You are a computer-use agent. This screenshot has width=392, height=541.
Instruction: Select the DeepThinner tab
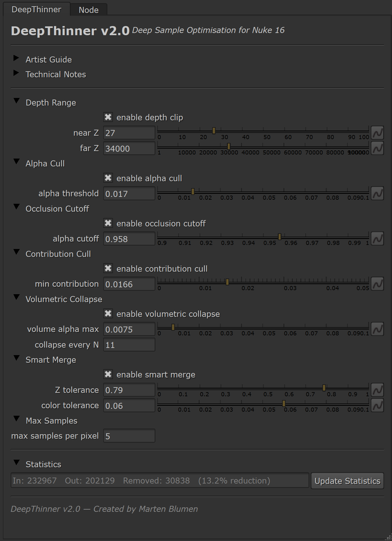point(36,9)
